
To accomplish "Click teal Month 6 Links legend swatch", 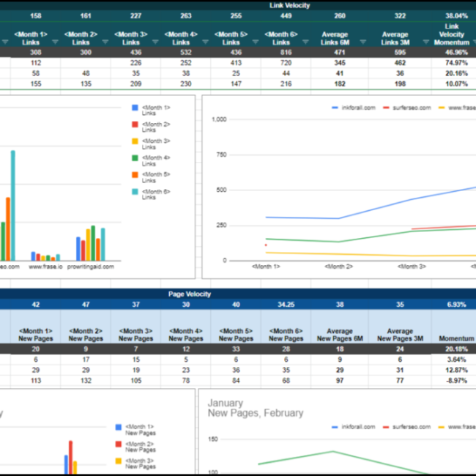I will [x=135, y=192].
